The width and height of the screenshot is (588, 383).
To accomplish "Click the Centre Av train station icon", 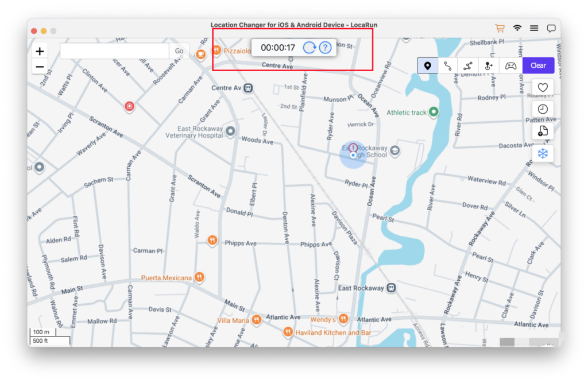I will tap(248, 88).
